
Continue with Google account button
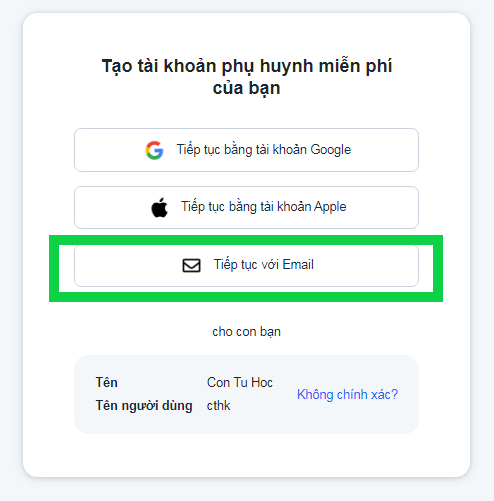[246, 150]
